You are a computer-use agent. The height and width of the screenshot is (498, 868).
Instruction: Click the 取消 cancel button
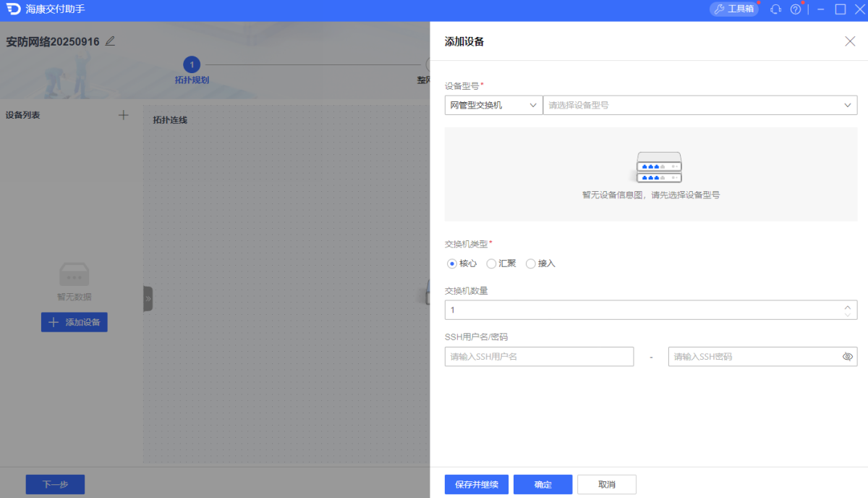(x=606, y=484)
